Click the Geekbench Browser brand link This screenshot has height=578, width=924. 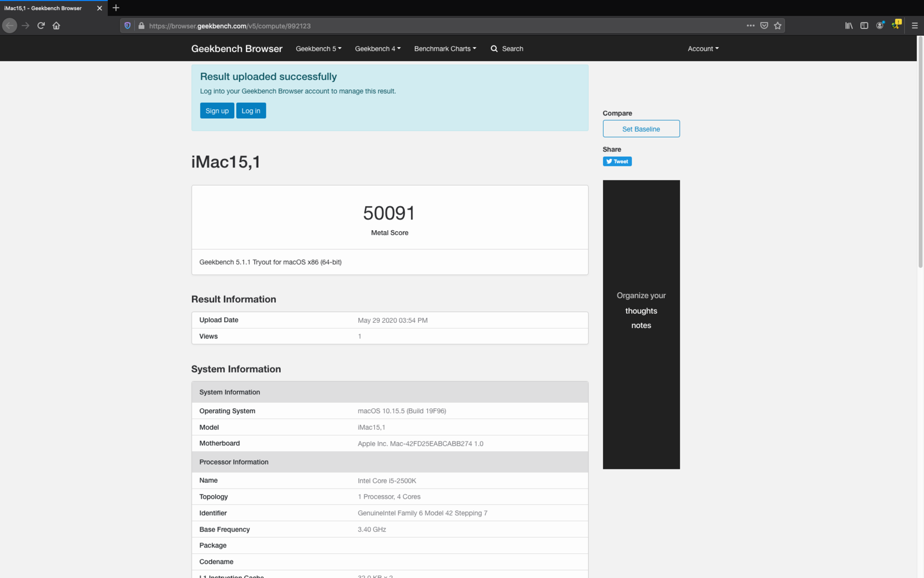click(237, 49)
